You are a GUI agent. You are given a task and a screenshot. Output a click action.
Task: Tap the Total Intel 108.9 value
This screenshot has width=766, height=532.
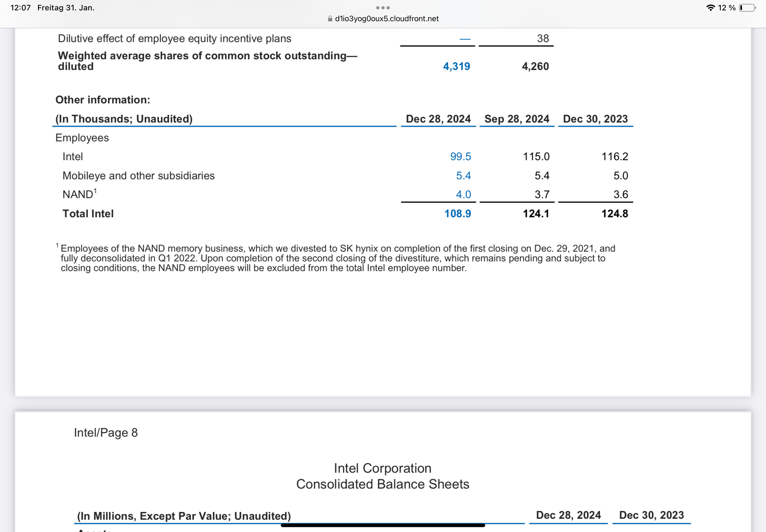[x=457, y=214]
